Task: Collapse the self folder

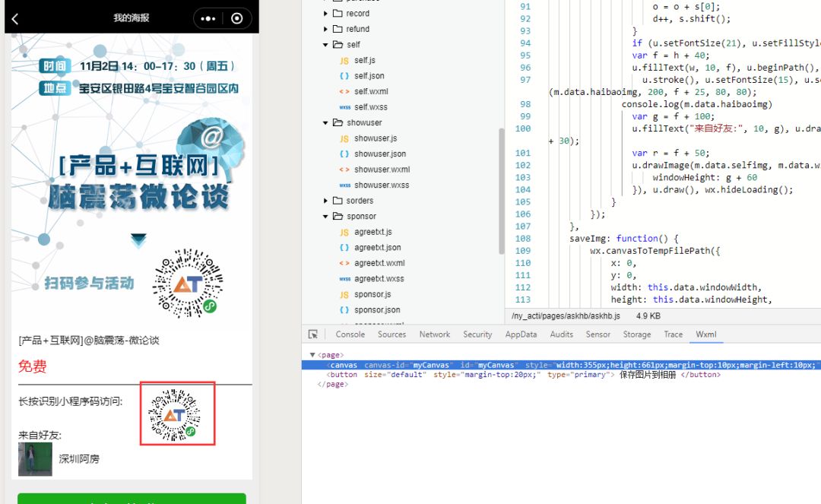Action: click(325, 45)
